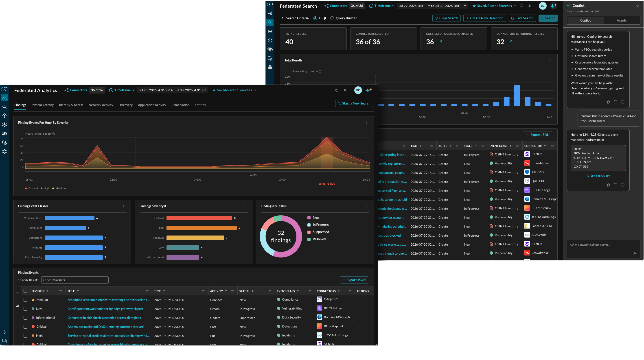Open search icon in Federated Analytics sidebar
The height and width of the screenshot is (360, 644).
click(x=4, y=107)
